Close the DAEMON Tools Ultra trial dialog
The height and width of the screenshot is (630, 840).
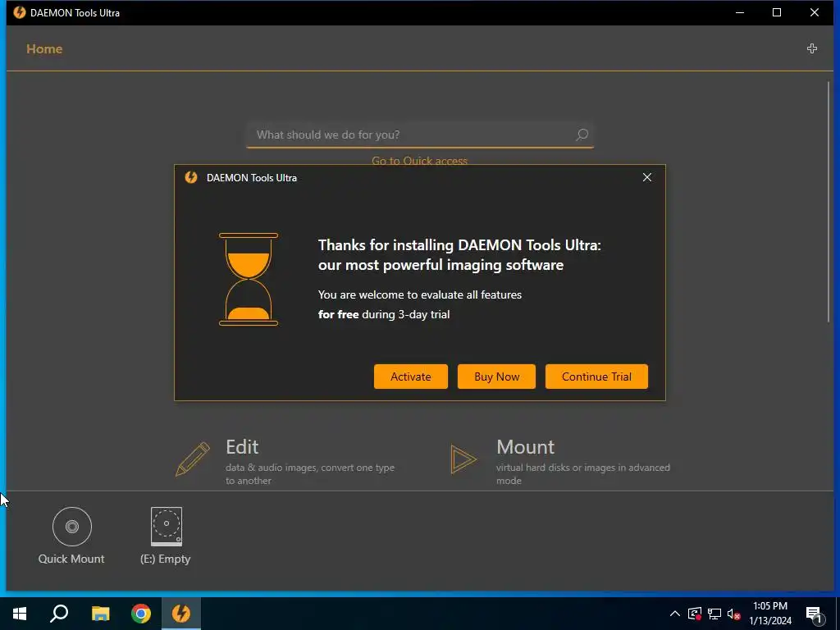[x=647, y=177]
